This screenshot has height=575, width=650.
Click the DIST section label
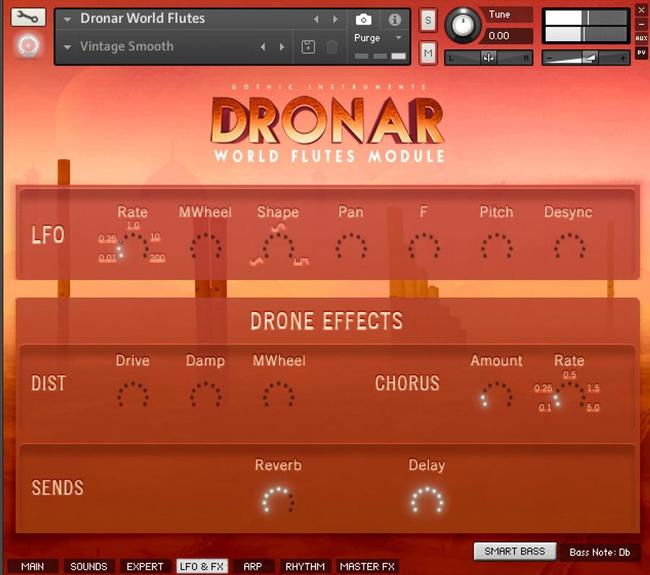pyautogui.click(x=49, y=383)
